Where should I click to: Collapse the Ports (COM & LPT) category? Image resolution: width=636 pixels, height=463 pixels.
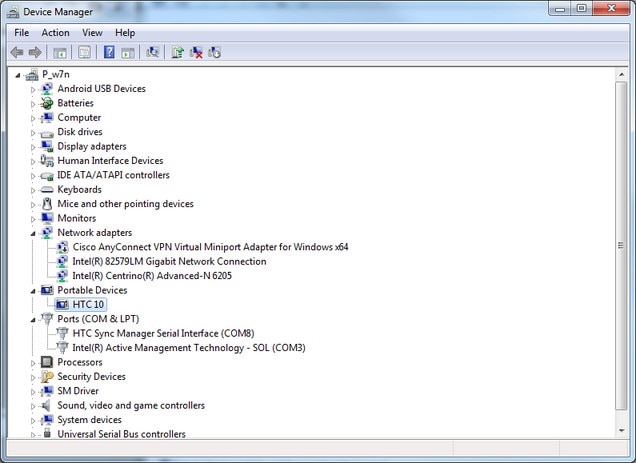coord(32,319)
